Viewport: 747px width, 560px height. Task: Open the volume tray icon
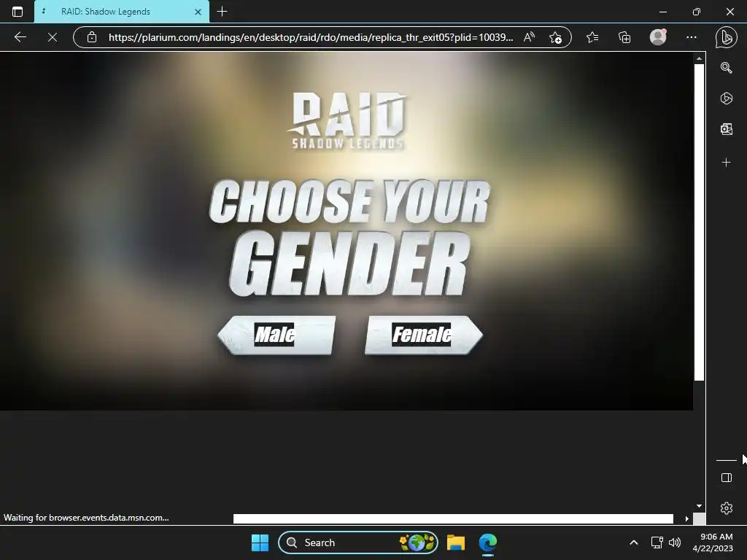coord(675,542)
